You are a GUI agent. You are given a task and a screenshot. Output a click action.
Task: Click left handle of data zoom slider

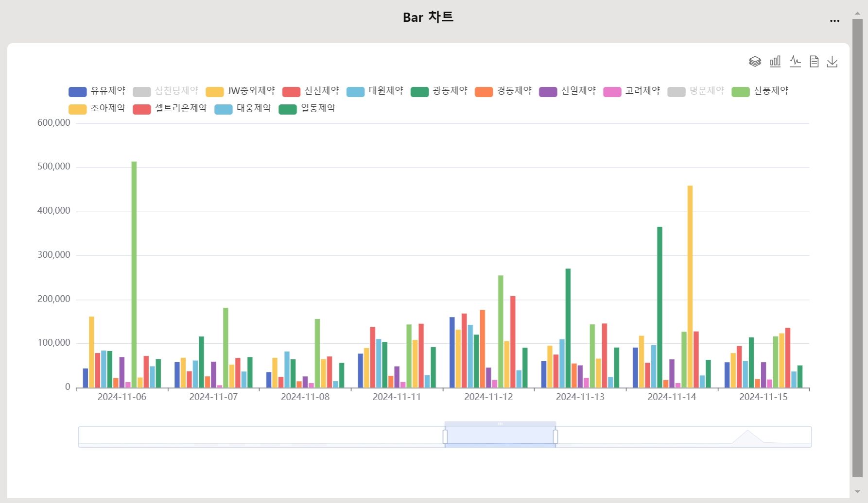pyautogui.click(x=445, y=437)
